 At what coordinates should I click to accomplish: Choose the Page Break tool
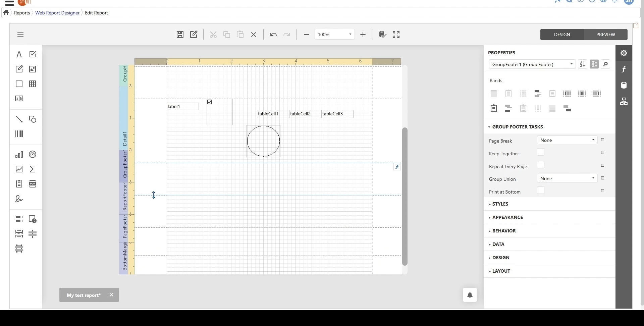tap(19, 234)
